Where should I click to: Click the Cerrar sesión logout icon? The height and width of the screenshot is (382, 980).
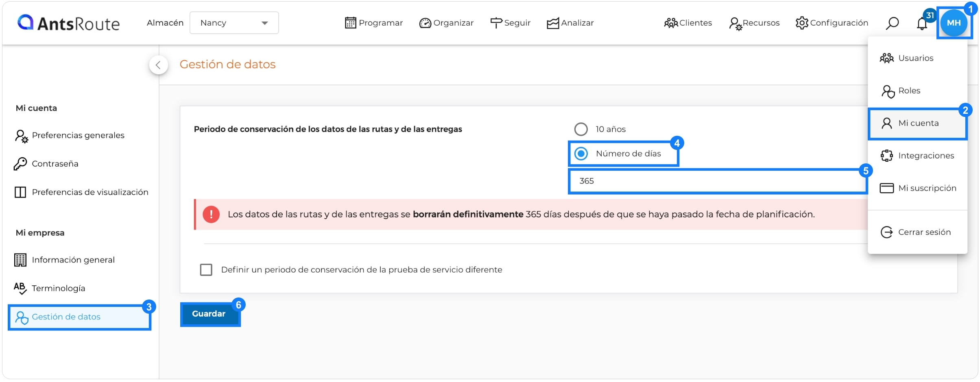pyautogui.click(x=886, y=232)
